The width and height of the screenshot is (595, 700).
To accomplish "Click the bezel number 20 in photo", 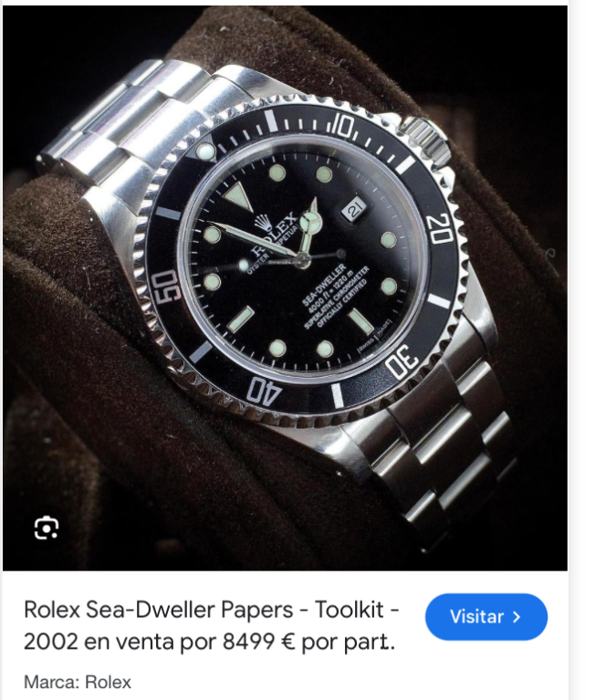I will click(x=440, y=228).
